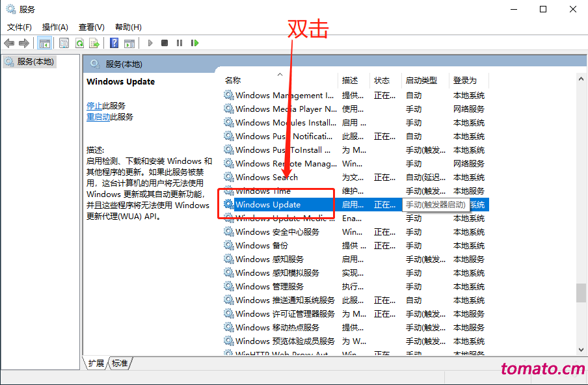Click the Windows Management I... gear icon
The image size is (588, 385).
point(229,95)
